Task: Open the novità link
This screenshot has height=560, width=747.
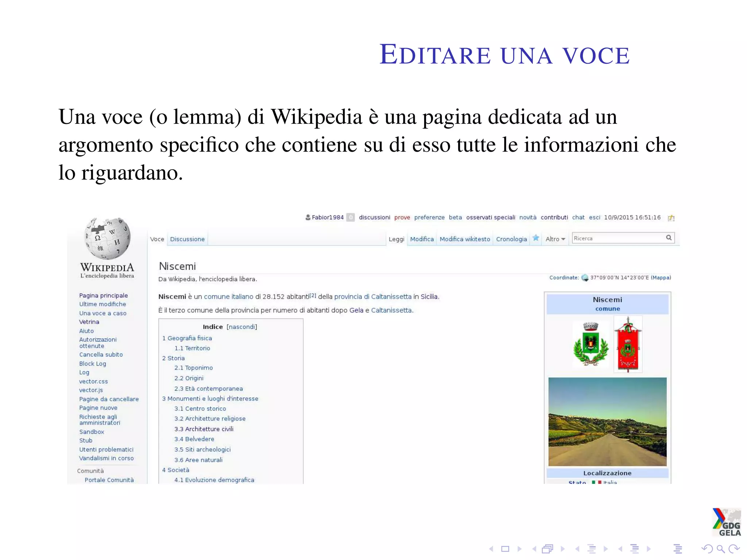Action: tap(528, 217)
